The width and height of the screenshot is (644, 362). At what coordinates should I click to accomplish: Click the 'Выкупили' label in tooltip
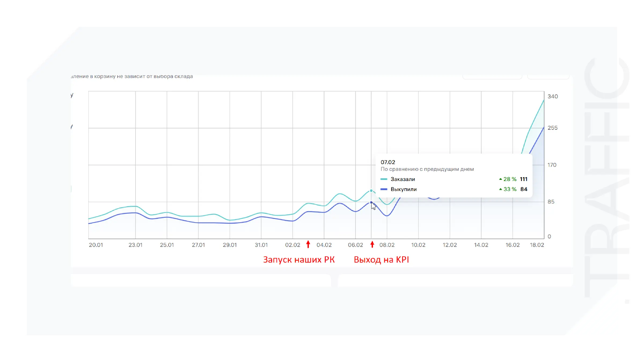click(404, 189)
